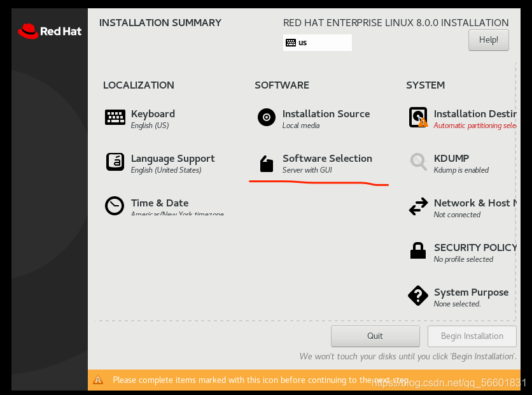Click the 'No profile selected' text

463,259
